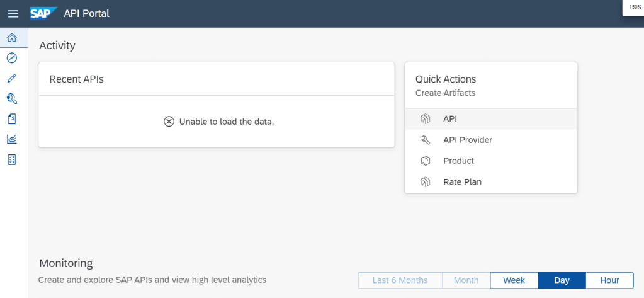
Task: Switch monitoring range to Month
Action: click(466, 280)
